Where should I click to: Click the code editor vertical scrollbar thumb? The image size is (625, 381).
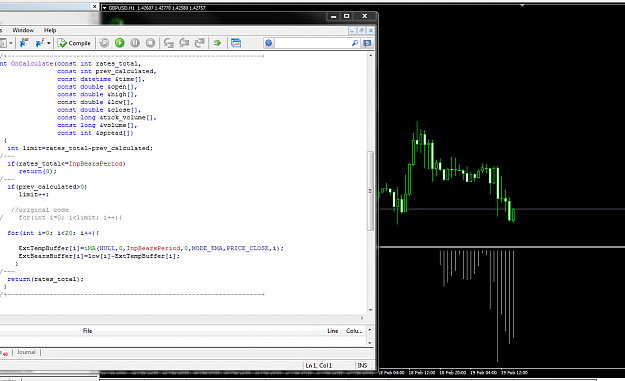point(370,191)
